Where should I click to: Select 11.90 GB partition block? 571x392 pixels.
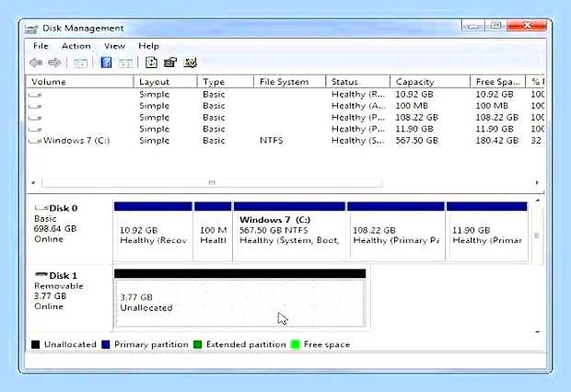[487, 232]
